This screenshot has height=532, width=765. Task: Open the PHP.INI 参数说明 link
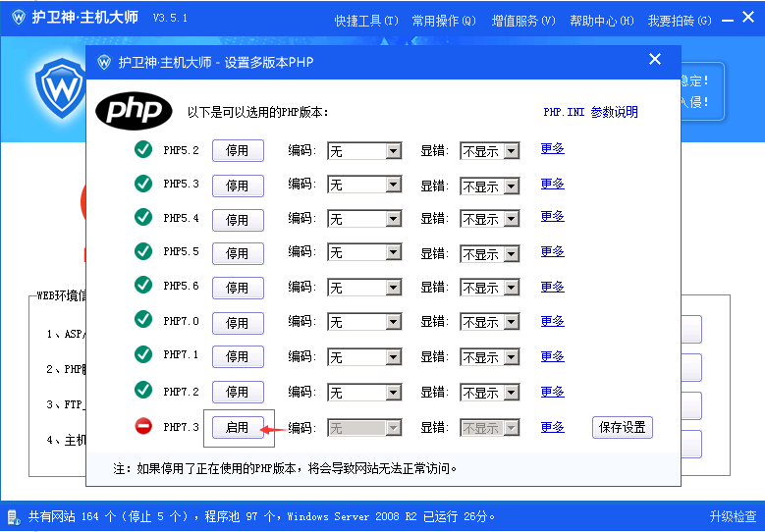point(590,112)
